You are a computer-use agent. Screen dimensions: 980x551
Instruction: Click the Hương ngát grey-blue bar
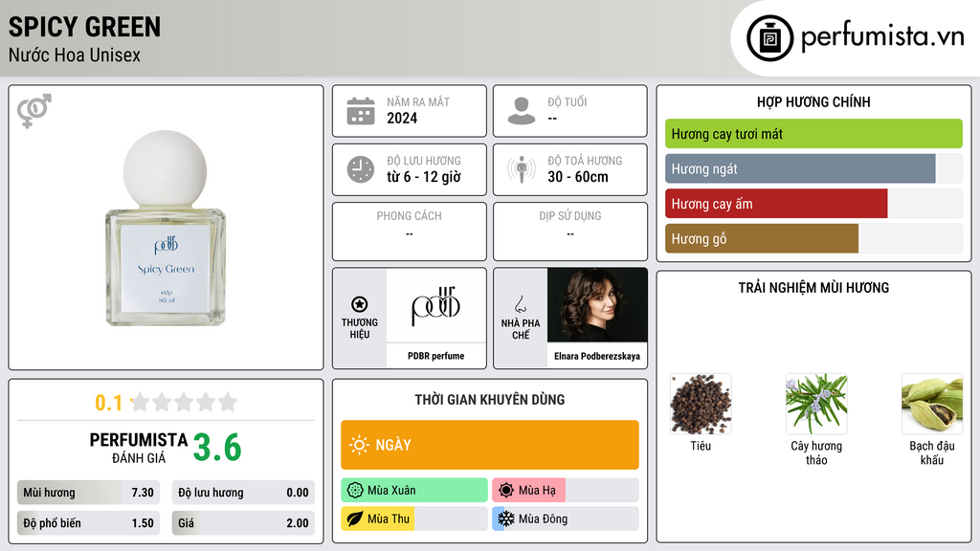pyautogui.click(x=800, y=168)
